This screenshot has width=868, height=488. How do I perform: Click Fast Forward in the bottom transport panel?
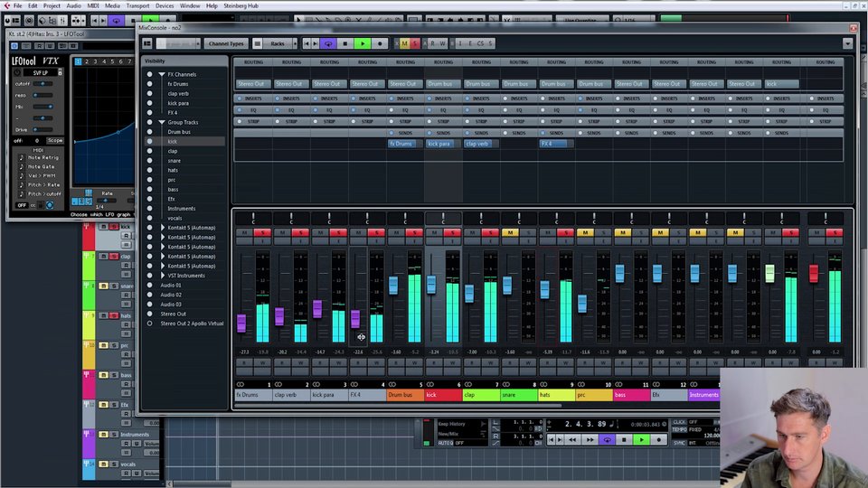(590, 440)
